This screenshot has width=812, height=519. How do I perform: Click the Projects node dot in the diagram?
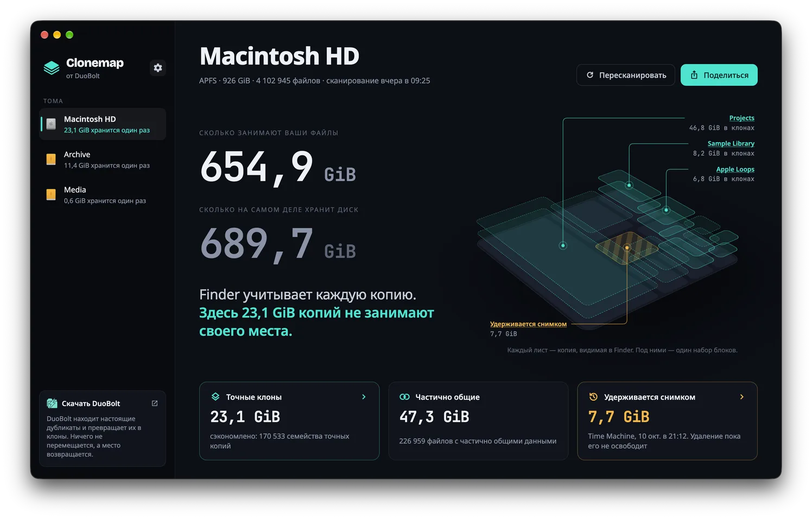click(563, 245)
